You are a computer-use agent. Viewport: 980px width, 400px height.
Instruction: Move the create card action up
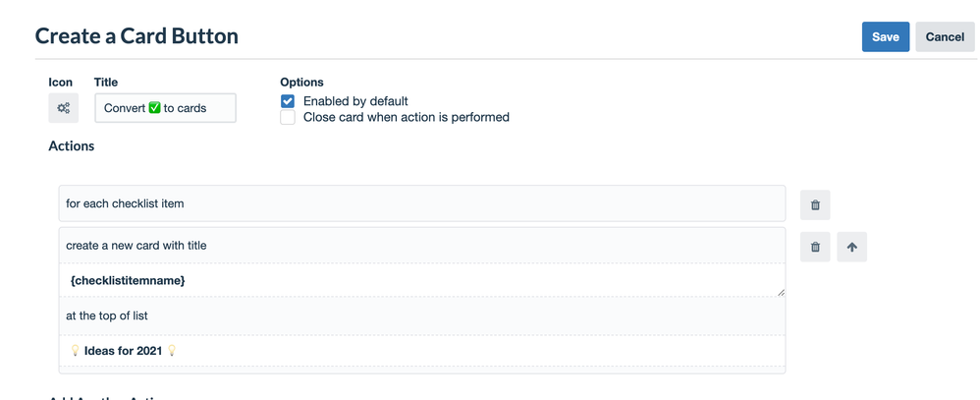851,247
